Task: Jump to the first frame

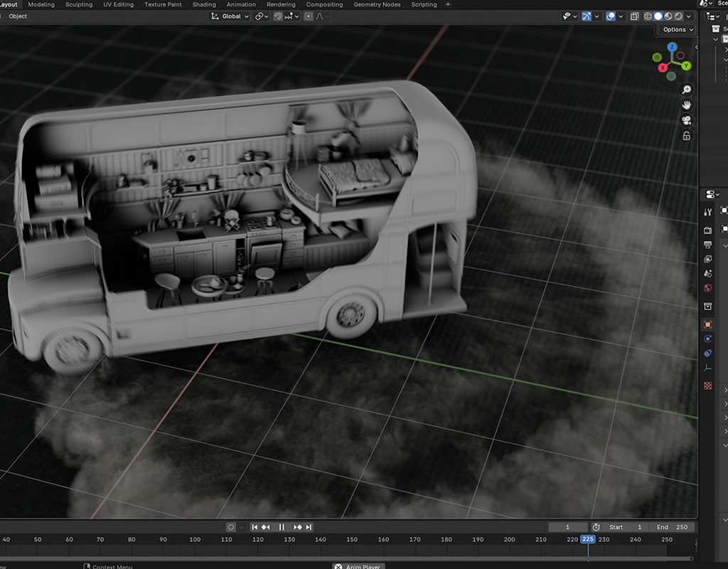Action: point(255,527)
